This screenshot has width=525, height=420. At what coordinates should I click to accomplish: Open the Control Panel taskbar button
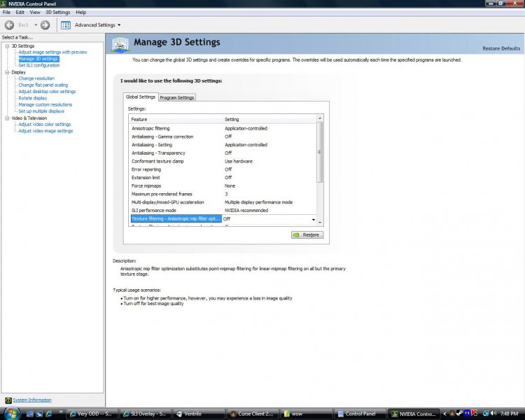point(360,414)
